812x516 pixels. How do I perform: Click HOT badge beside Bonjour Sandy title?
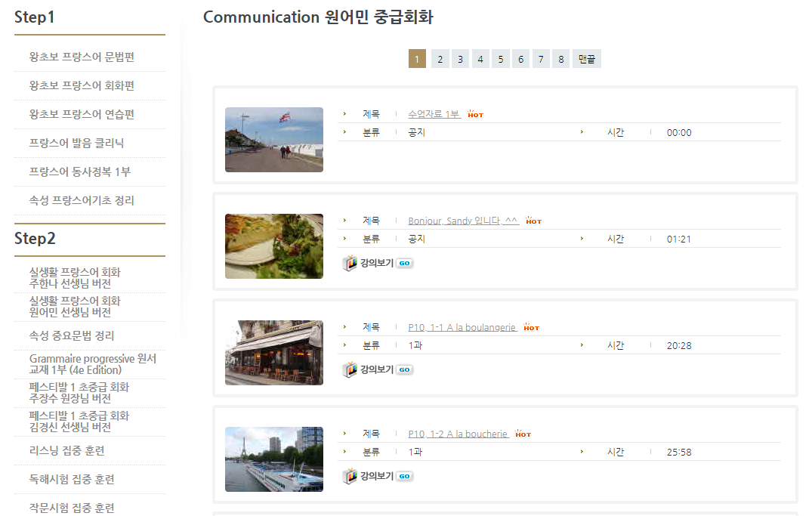tap(533, 221)
